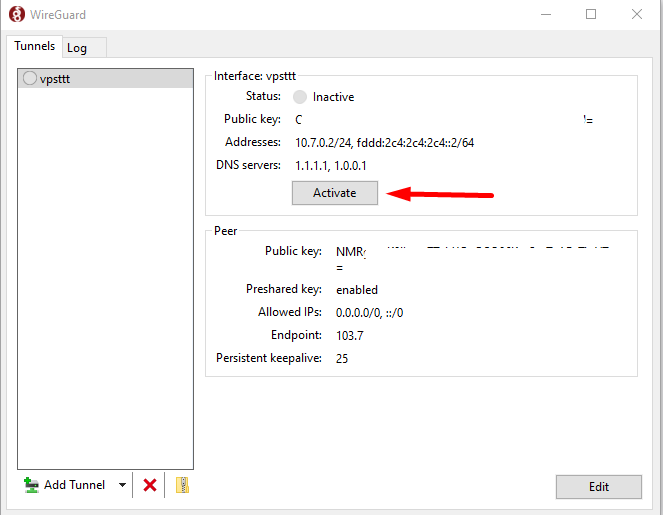Click the WireGuard logo in title bar
This screenshot has width=663, height=515.
[x=16, y=14]
